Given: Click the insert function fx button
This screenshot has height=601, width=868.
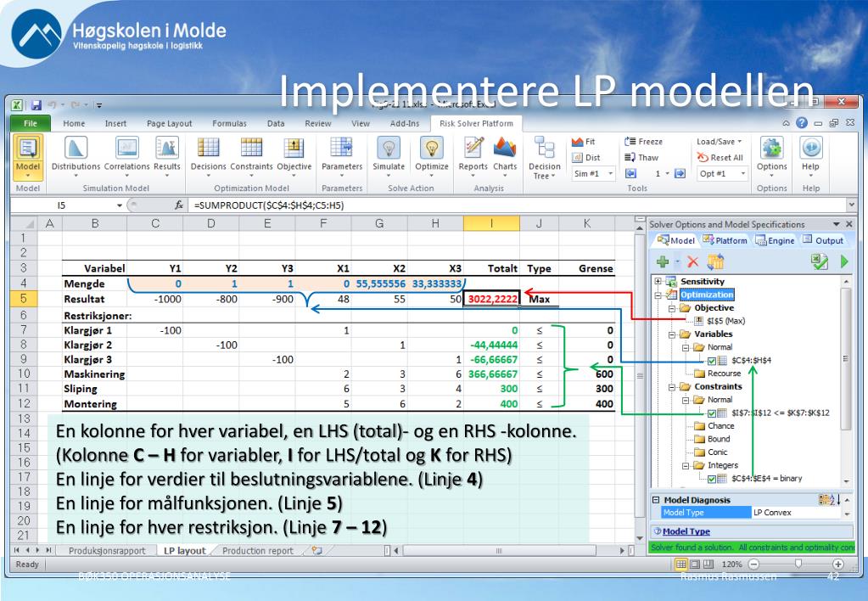Looking at the screenshot, I should tap(179, 205).
